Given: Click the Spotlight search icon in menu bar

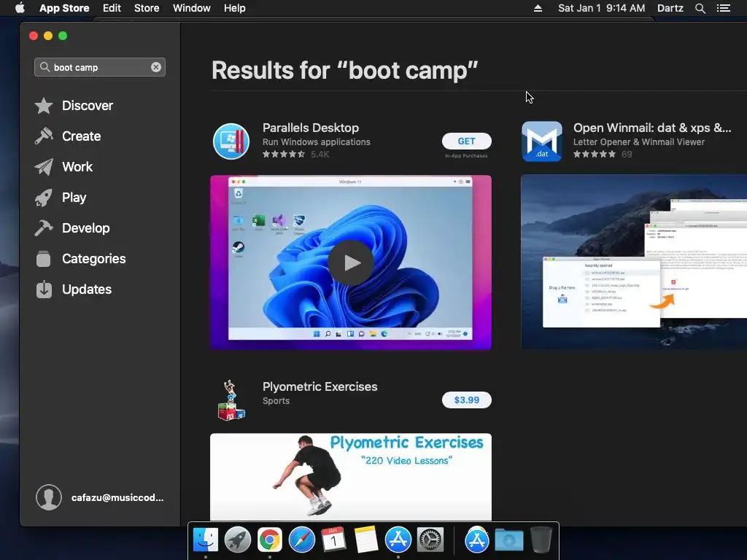Looking at the screenshot, I should pyautogui.click(x=700, y=8).
